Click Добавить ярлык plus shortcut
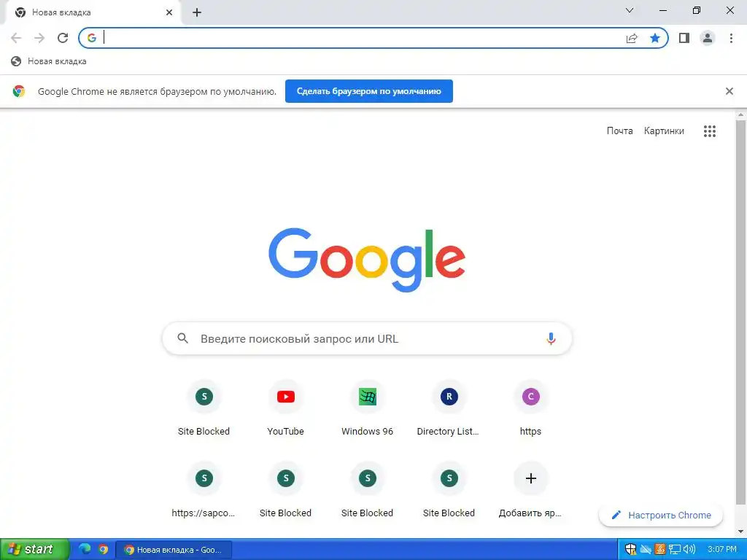The height and width of the screenshot is (560, 747). pos(531,491)
